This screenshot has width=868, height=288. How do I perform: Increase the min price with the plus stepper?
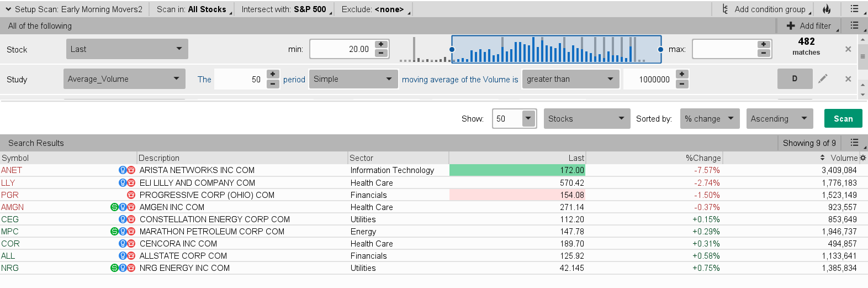click(381, 44)
